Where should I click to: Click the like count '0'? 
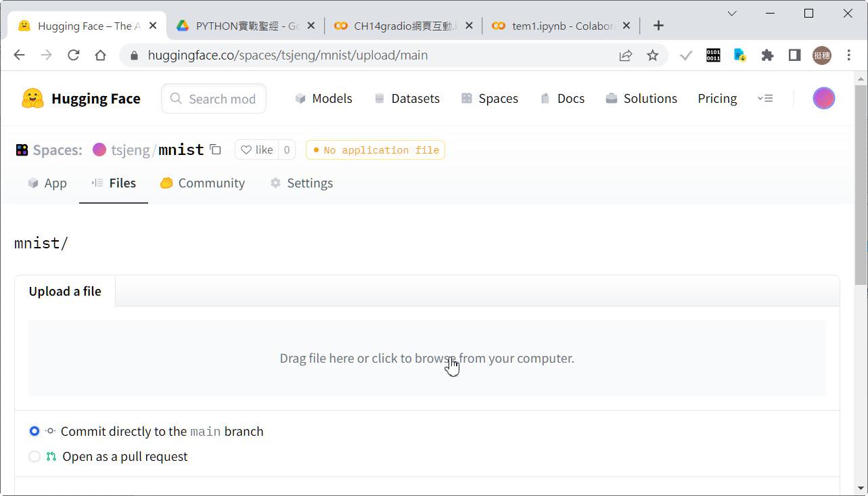pos(287,150)
